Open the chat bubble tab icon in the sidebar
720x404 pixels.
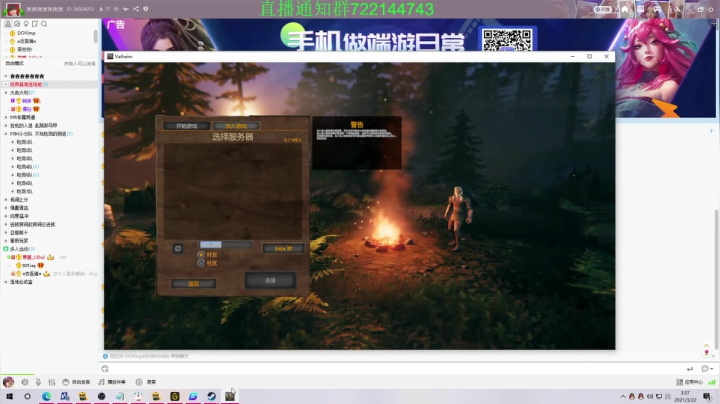point(17,24)
